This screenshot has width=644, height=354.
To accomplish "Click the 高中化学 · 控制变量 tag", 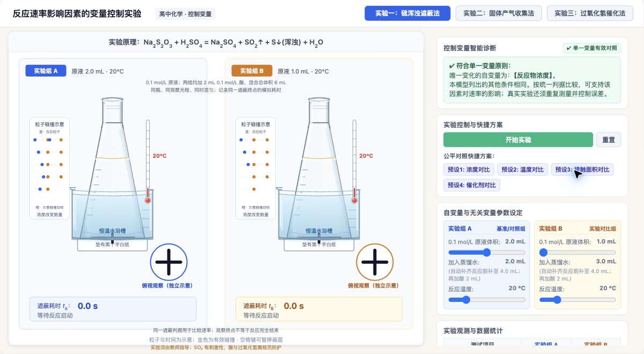I will 185,14.
